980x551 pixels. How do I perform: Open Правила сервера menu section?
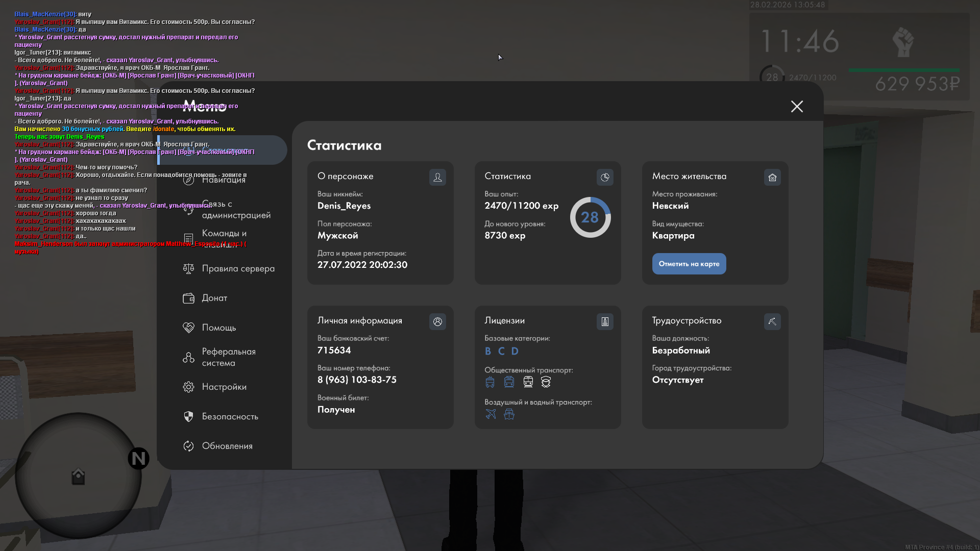click(238, 268)
